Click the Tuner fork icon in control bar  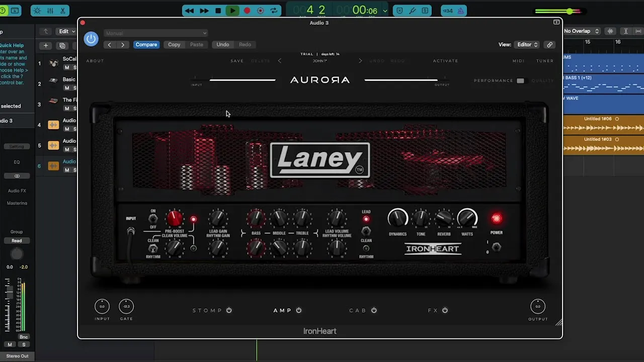click(412, 11)
